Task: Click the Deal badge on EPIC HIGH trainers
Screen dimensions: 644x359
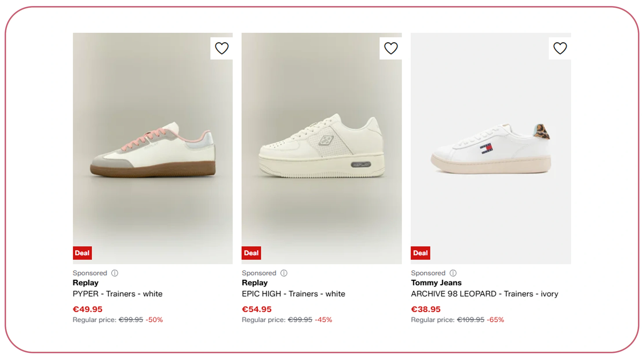Action: pos(251,253)
